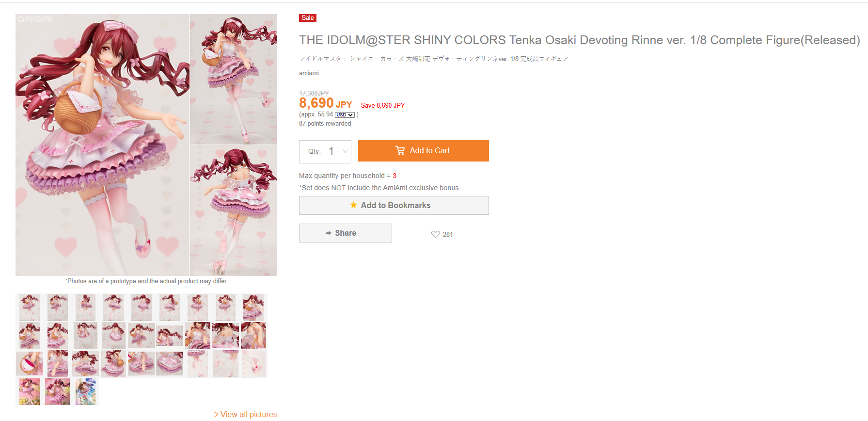The width and height of the screenshot is (868, 421).
Task: Open the USD currency dropdown
Action: (x=345, y=115)
